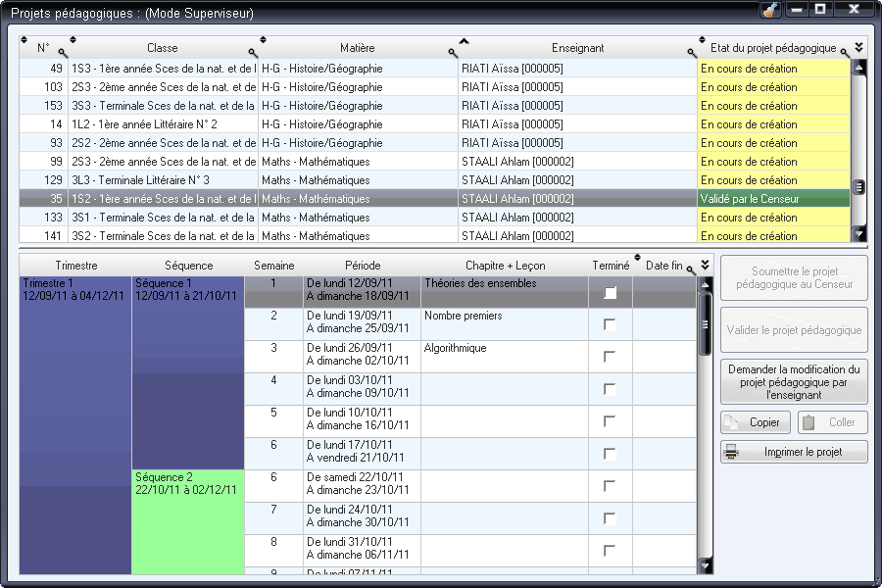This screenshot has height=588, width=882.
Task: Tick Terminé checkbox for week 5
Action: coord(610,421)
